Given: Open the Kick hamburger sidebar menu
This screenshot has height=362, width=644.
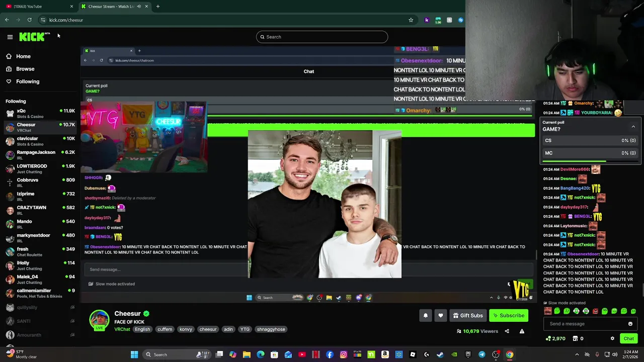Looking at the screenshot, I should click(10, 37).
